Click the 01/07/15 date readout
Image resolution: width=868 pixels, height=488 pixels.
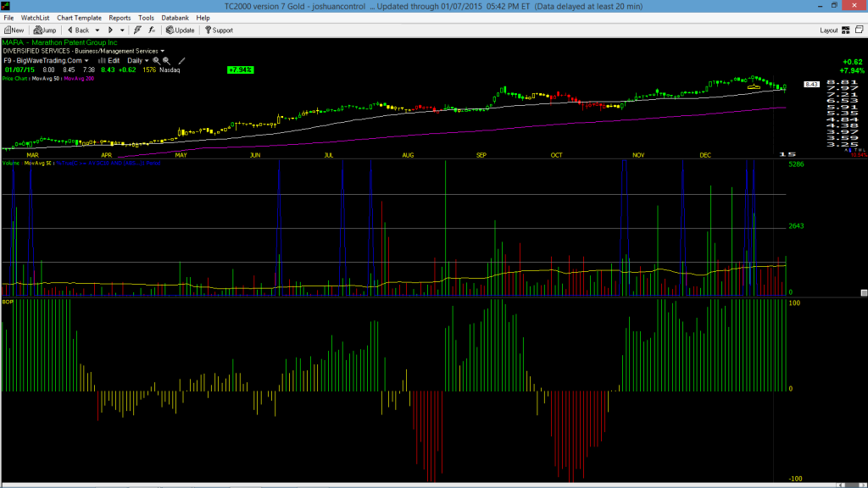click(x=19, y=70)
